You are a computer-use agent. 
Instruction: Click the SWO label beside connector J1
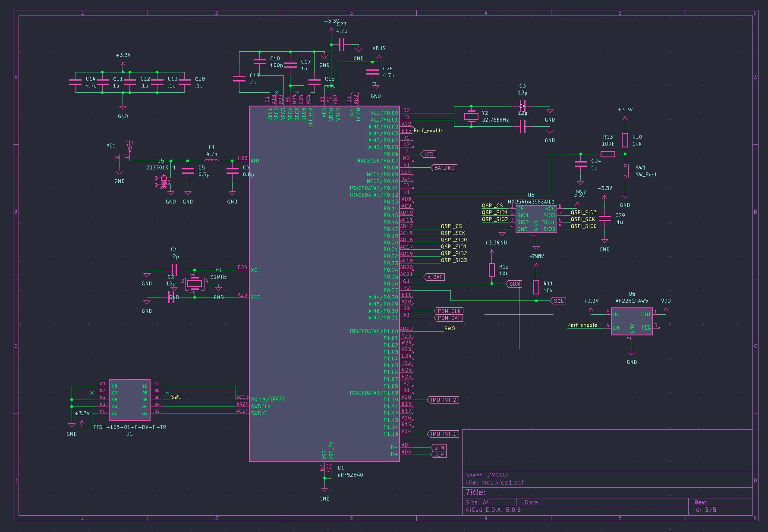click(176, 397)
